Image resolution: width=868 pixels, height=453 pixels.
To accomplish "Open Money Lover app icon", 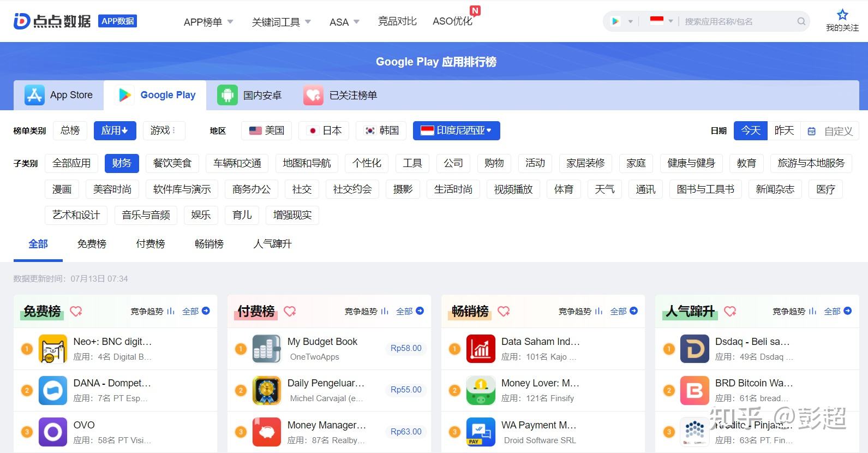I will click(481, 390).
